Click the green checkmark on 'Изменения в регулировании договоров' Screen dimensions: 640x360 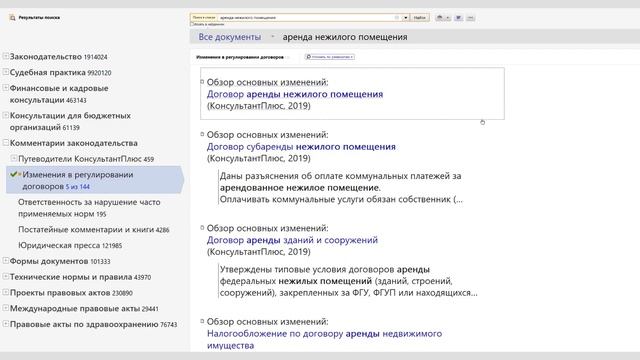coord(13,174)
